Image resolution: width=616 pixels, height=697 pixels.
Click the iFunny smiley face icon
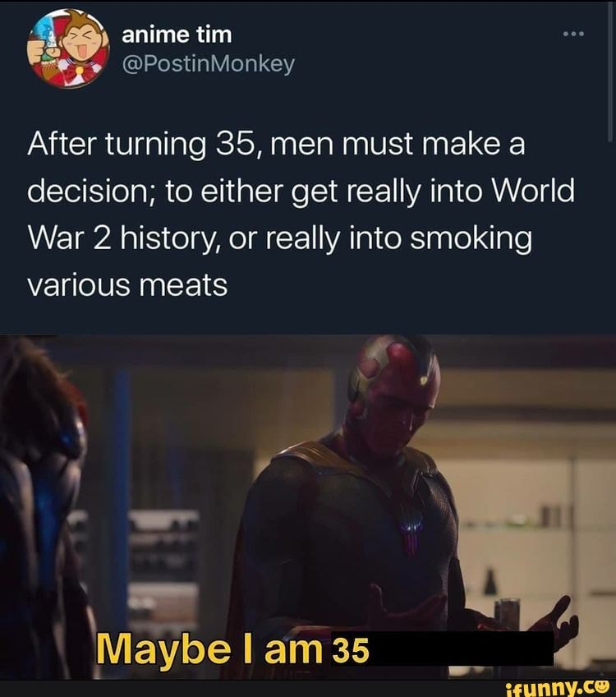tap(604, 687)
